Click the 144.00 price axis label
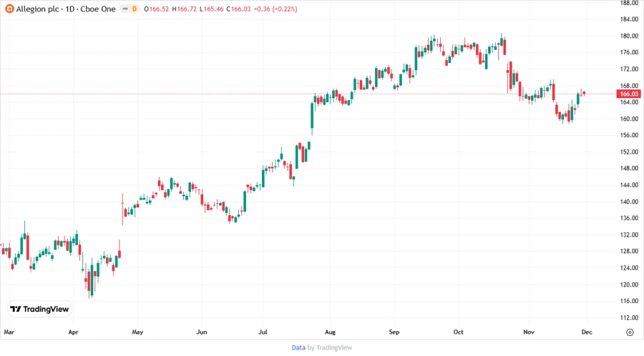This screenshot has width=644, height=356. [x=629, y=185]
